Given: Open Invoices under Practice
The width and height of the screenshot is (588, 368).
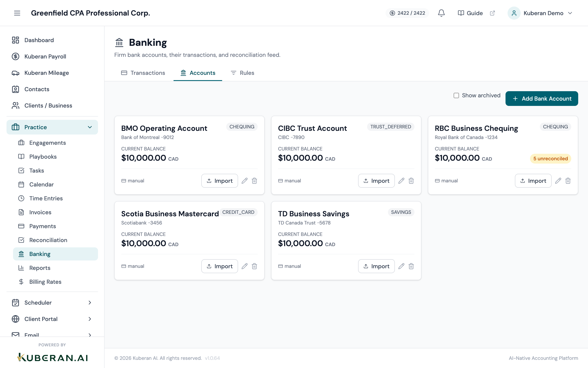Looking at the screenshot, I should pyautogui.click(x=55, y=212).
